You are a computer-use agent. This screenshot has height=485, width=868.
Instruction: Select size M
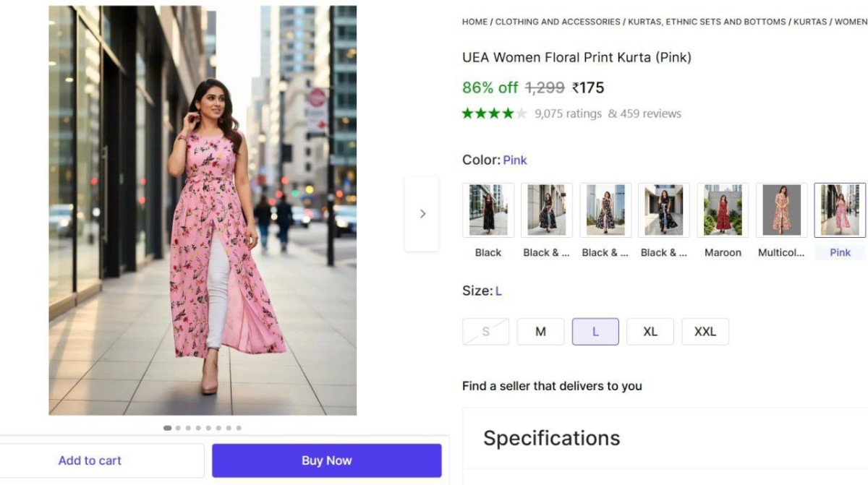[x=540, y=332]
